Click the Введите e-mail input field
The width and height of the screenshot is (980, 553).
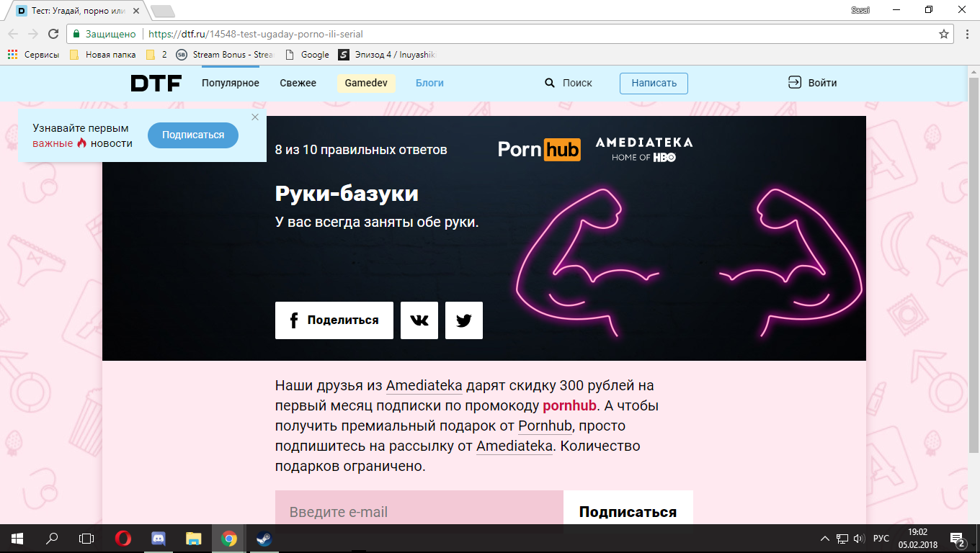coord(419,512)
